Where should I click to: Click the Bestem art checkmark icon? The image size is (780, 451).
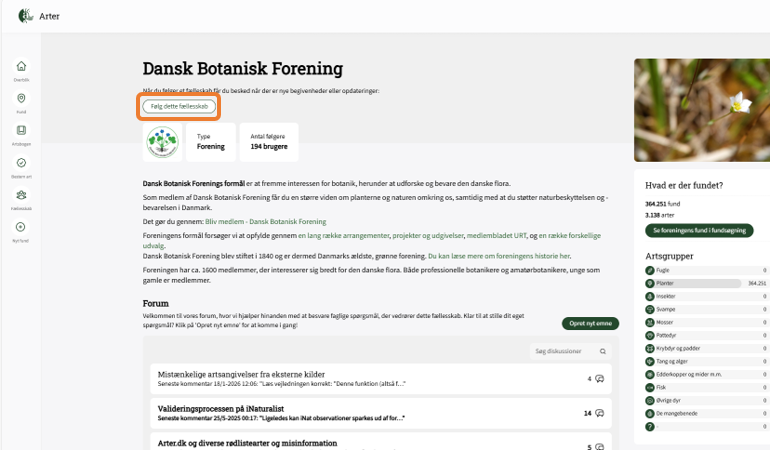click(x=21, y=163)
